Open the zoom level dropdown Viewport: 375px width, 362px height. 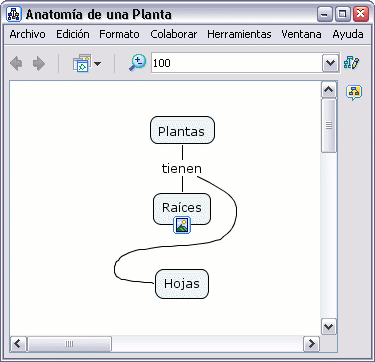[330, 63]
